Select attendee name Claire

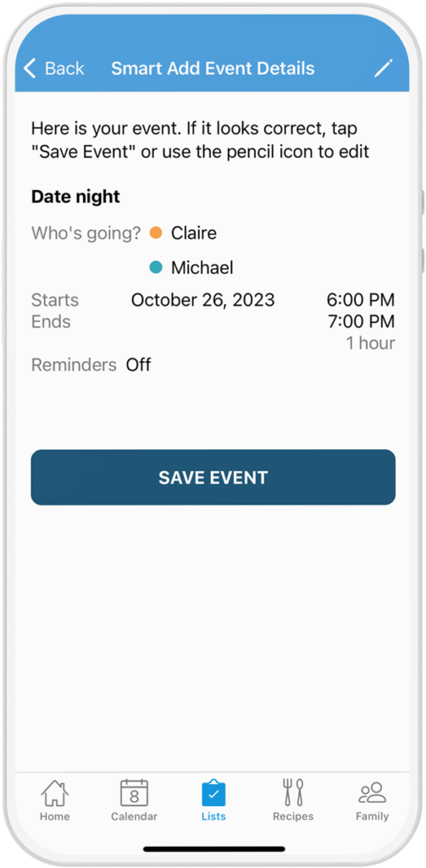[194, 233]
